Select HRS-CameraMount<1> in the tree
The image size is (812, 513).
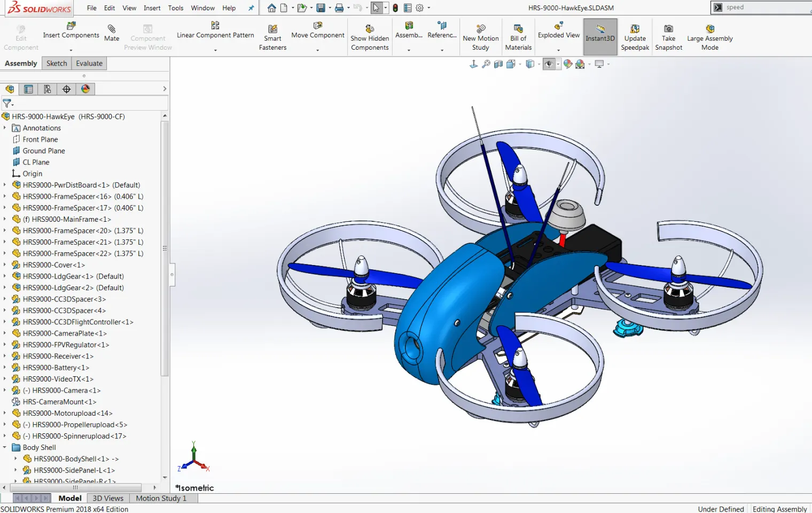click(x=59, y=402)
